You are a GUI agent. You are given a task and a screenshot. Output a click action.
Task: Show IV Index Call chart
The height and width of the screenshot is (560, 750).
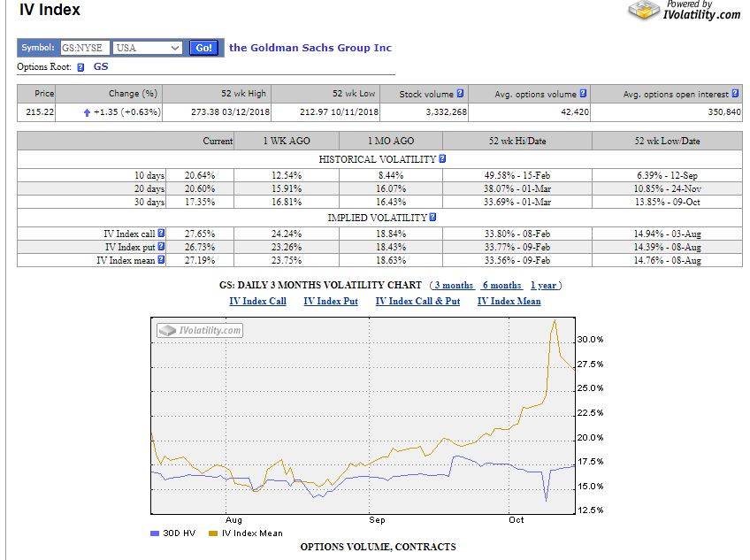[258, 301]
